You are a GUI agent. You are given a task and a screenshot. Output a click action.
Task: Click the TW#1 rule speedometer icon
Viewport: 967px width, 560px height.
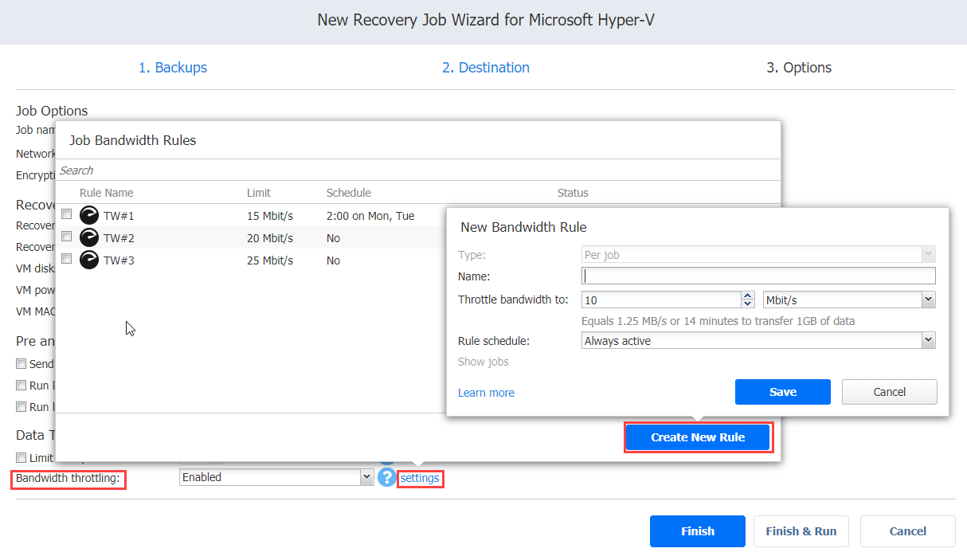pyautogui.click(x=89, y=216)
